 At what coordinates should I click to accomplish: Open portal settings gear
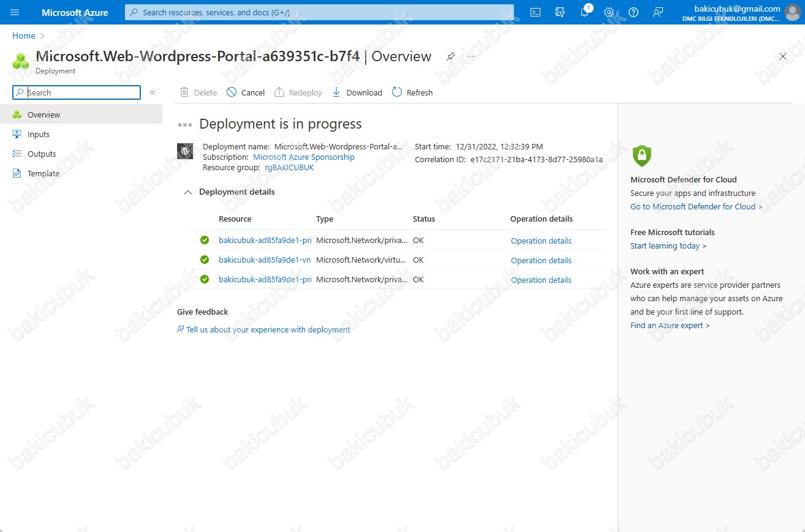point(609,12)
